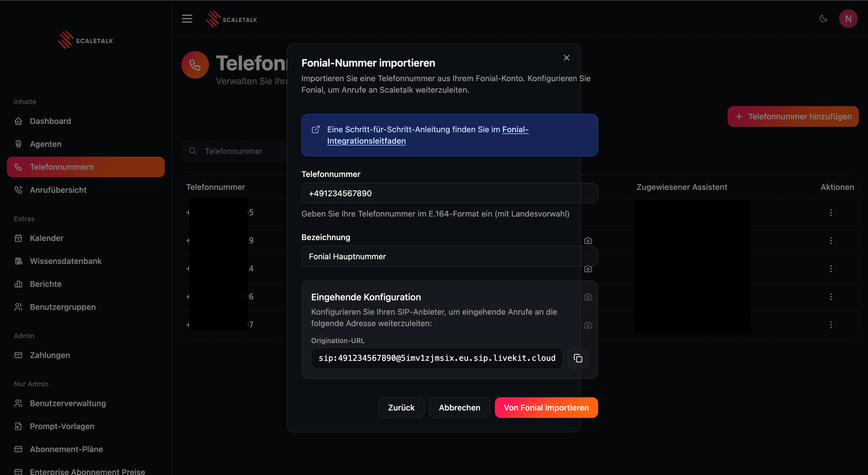The height and width of the screenshot is (475, 868).
Task: Open the user avatar menu labeled N
Action: pyautogui.click(x=848, y=19)
